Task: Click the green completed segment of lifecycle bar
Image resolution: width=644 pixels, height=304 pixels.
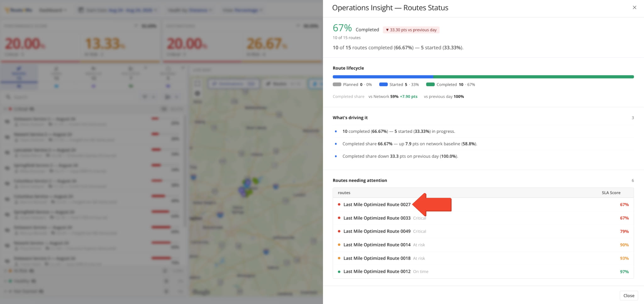Action: click(533, 77)
